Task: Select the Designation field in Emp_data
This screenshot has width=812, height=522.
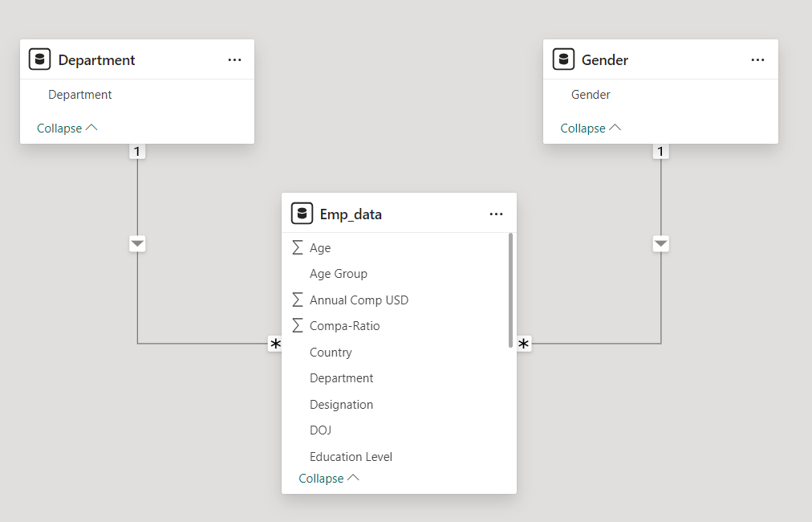Action: pyautogui.click(x=341, y=405)
